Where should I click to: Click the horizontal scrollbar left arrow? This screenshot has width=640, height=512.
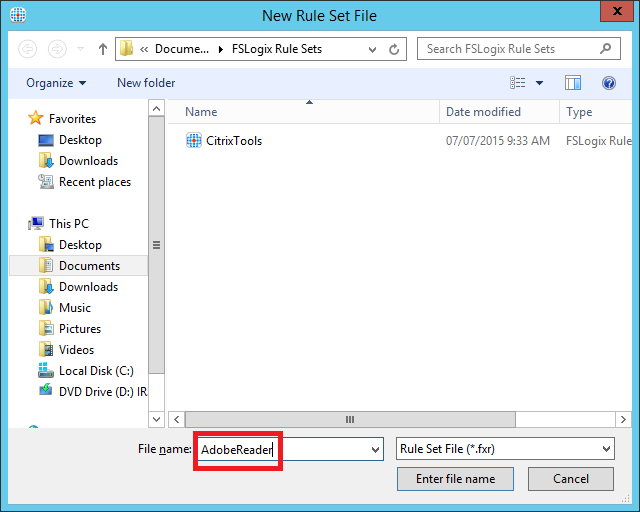click(x=176, y=420)
